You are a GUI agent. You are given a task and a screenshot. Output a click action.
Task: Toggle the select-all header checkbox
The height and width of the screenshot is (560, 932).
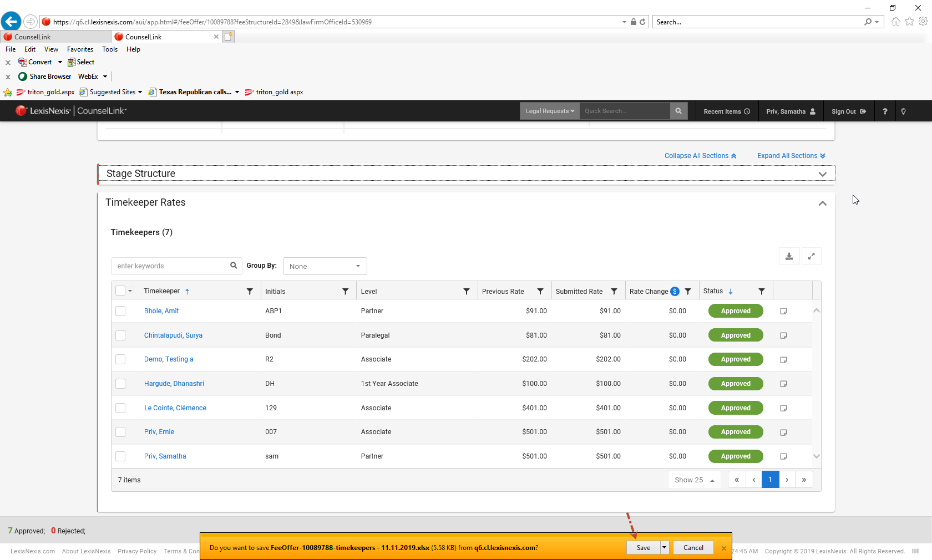[x=120, y=291]
